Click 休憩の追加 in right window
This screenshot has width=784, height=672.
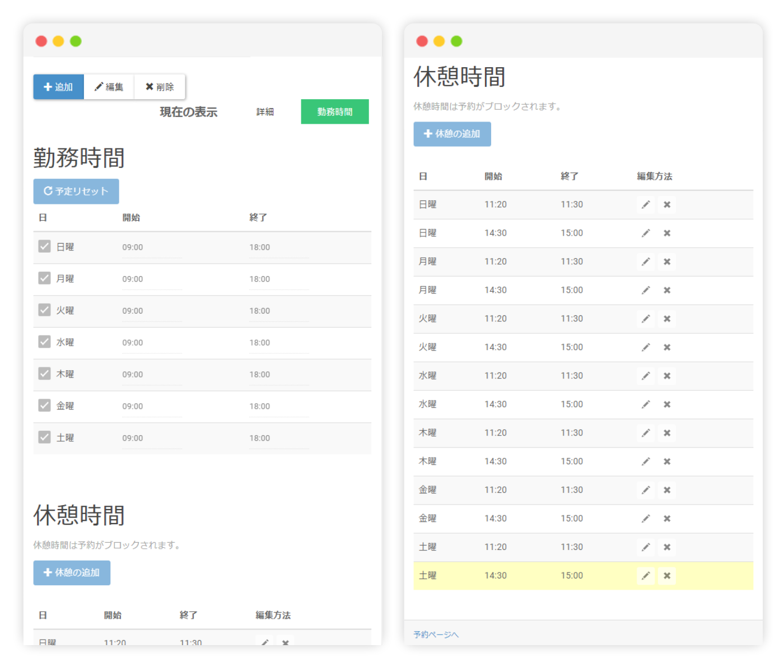[x=452, y=134]
